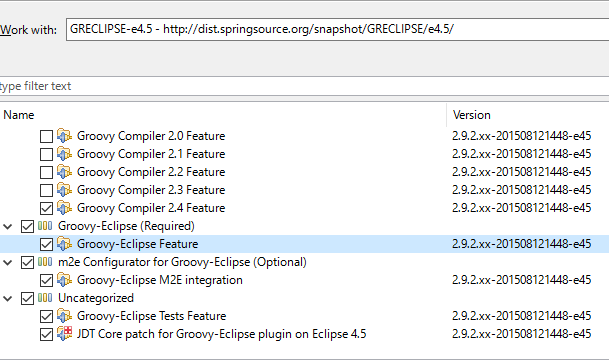The height and width of the screenshot is (360, 609).
Task: Click the Groovy-Eclipse Tests Feature icon
Action: click(64, 316)
